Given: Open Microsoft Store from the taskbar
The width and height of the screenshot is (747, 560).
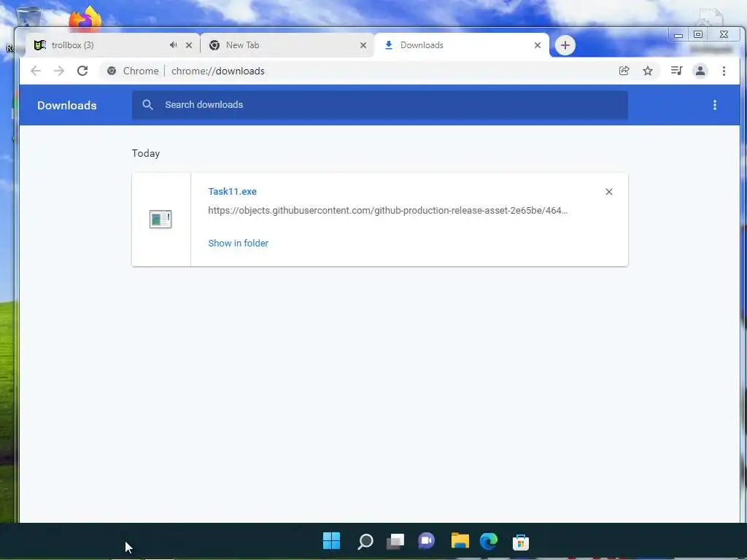Looking at the screenshot, I should (521, 542).
